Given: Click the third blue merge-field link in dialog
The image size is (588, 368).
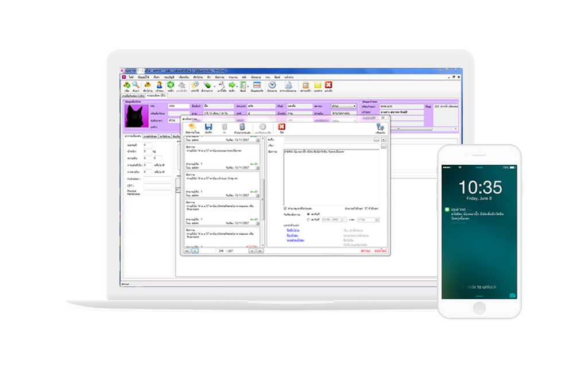Looking at the screenshot, I should click(296, 240).
